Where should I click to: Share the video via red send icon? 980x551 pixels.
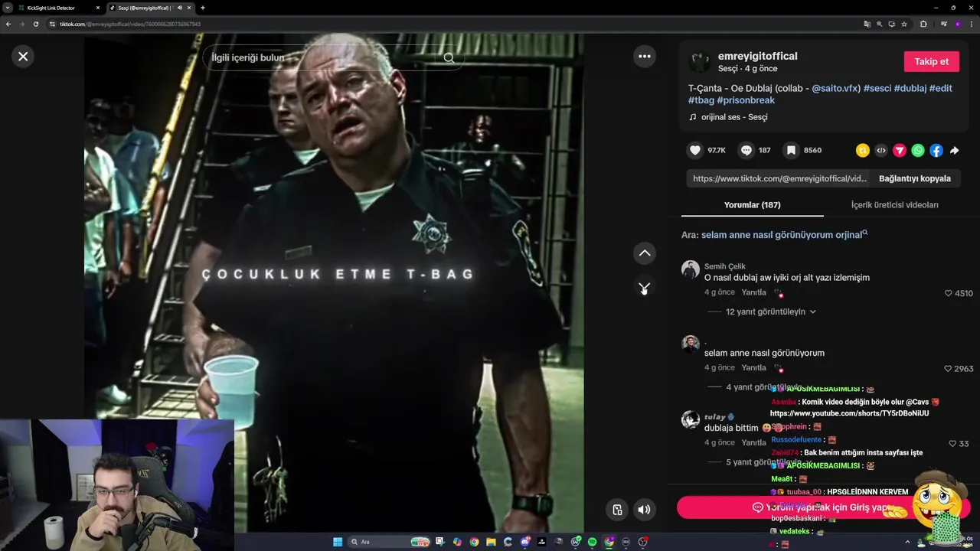coord(900,151)
